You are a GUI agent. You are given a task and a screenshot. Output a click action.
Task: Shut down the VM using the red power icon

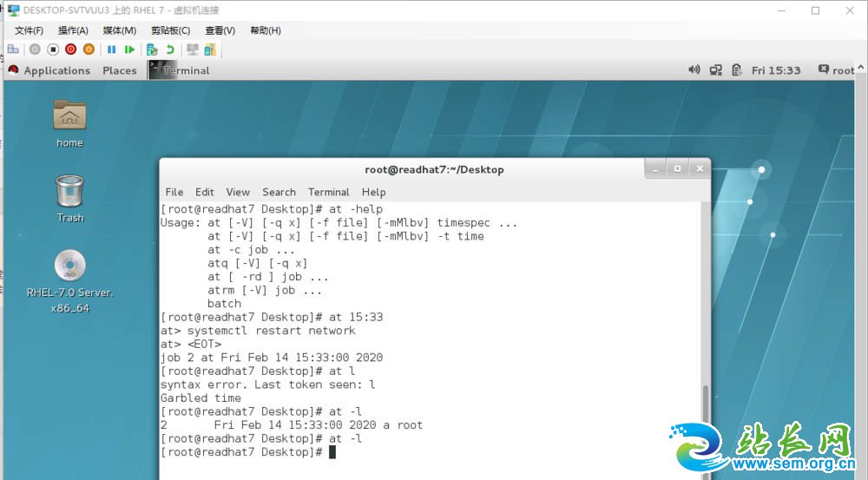(x=70, y=49)
